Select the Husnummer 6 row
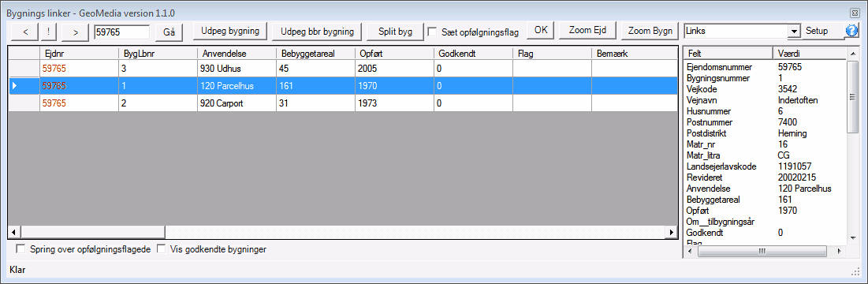 [766, 111]
